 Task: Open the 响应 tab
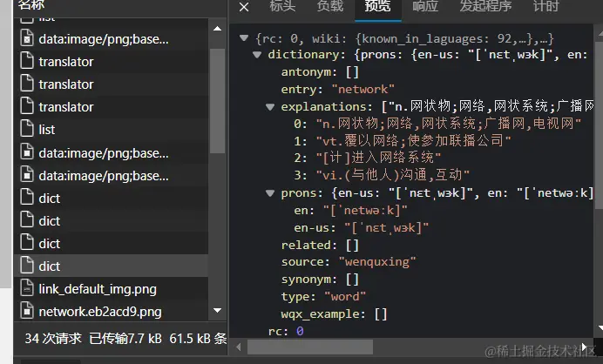click(x=425, y=6)
